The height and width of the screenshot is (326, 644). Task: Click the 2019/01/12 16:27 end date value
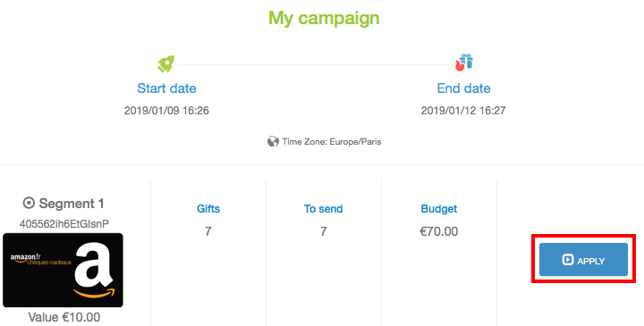point(463,111)
